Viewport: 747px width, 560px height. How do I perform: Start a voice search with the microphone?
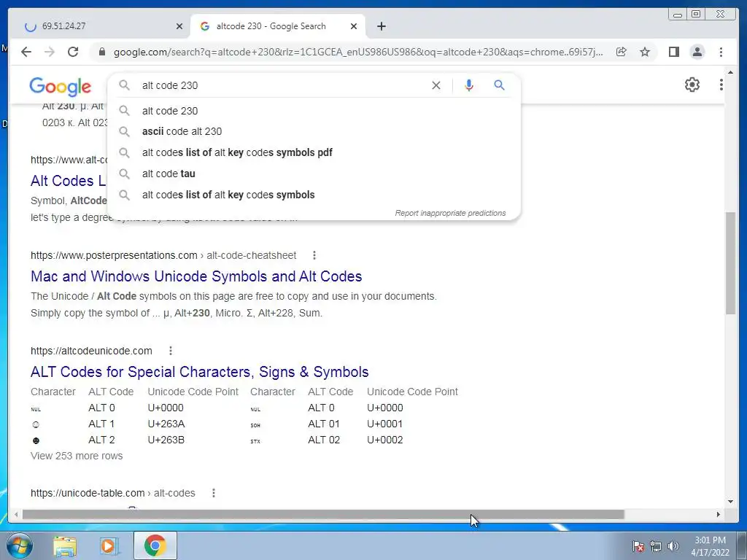pos(469,85)
